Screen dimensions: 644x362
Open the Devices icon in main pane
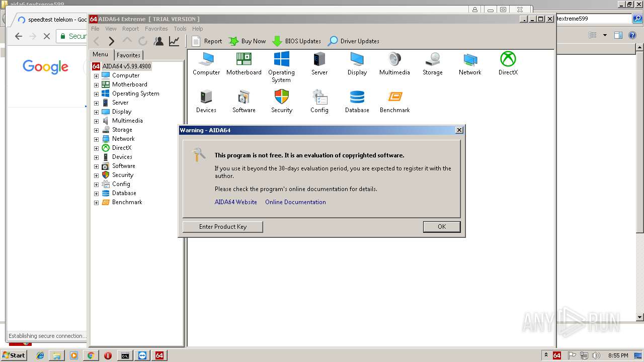(206, 102)
